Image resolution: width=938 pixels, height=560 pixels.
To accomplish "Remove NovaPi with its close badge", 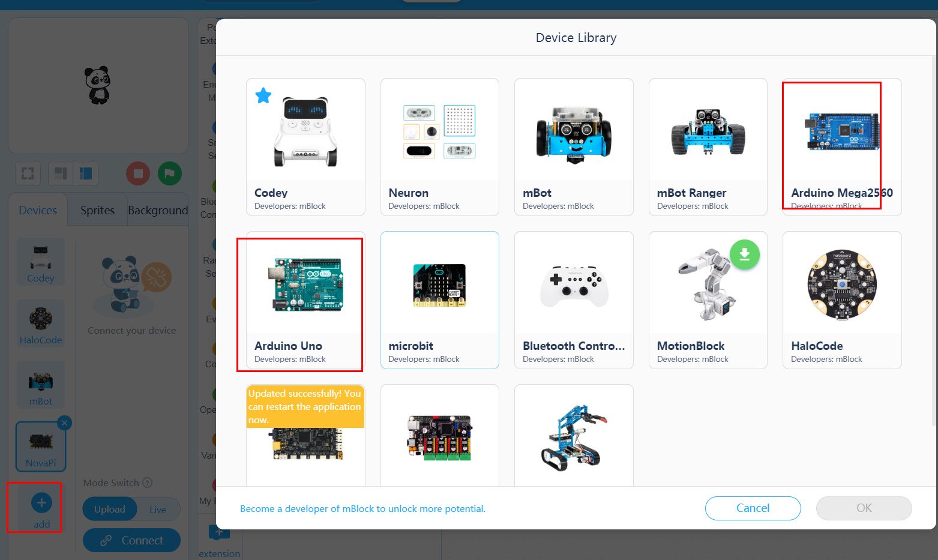I will pos(65,423).
